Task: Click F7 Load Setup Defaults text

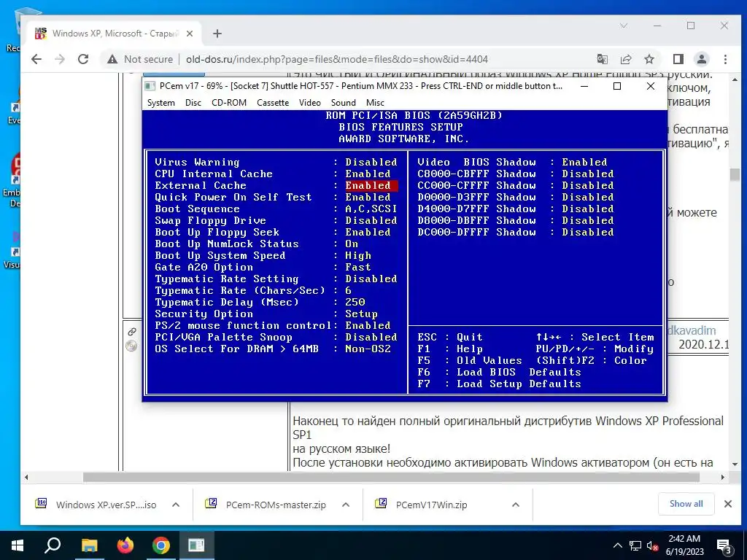Action: [x=499, y=384]
